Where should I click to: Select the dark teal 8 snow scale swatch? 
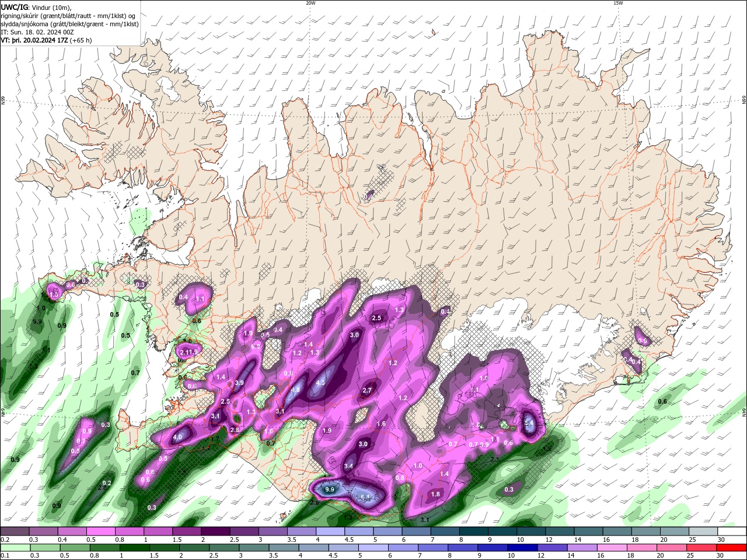tap(473, 531)
